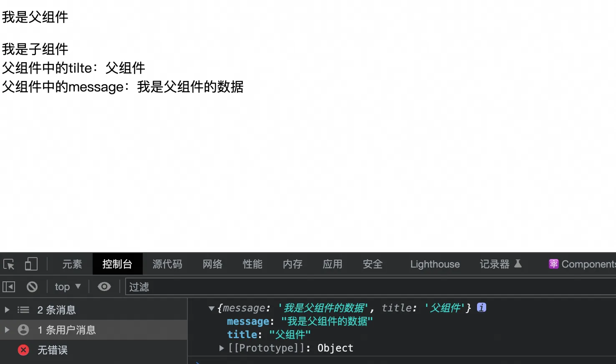This screenshot has width=616, height=364.
Task: Expand the 1 条用户消息 group
Action: tap(7, 330)
